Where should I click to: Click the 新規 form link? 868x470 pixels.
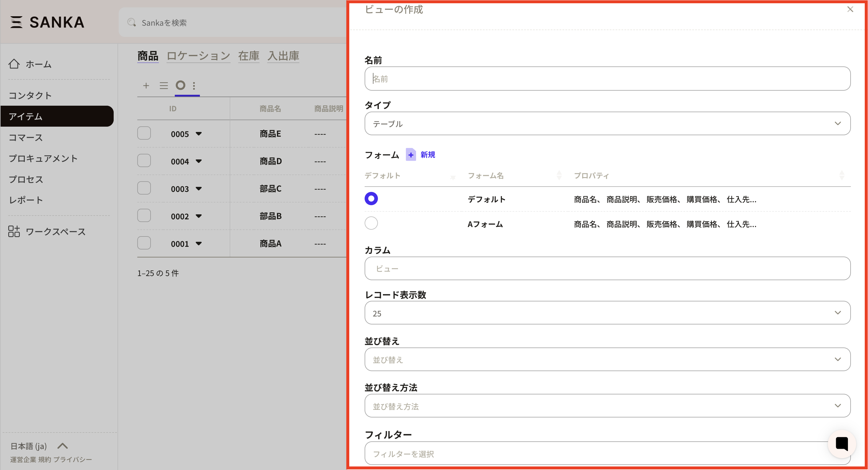(428, 155)
